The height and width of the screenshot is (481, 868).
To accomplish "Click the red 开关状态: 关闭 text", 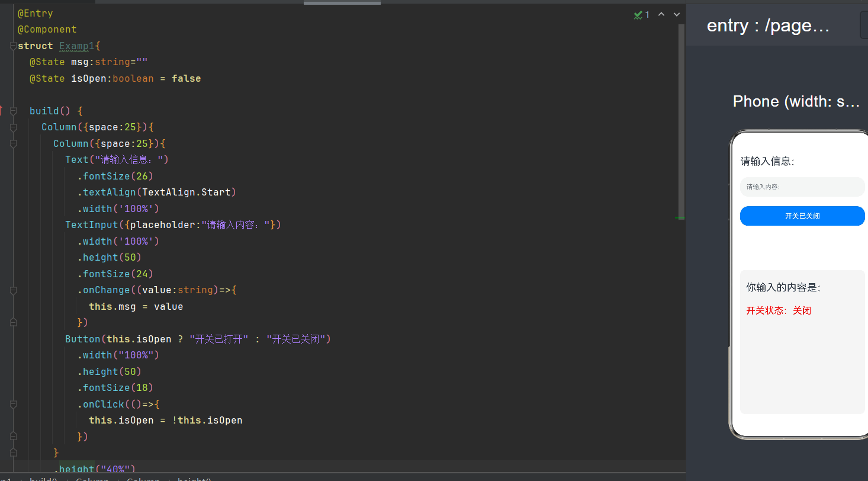I will click(779, 310).
